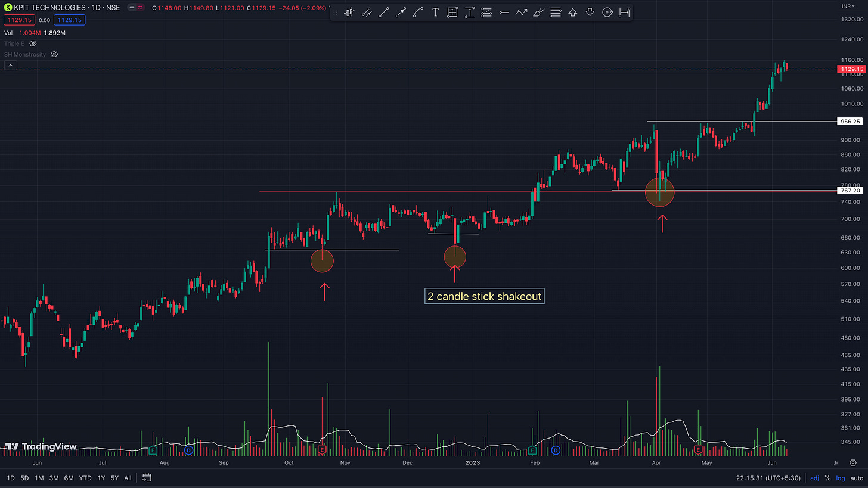
Task: Click the blue 1129.15 buy price button
Action: 70,20
